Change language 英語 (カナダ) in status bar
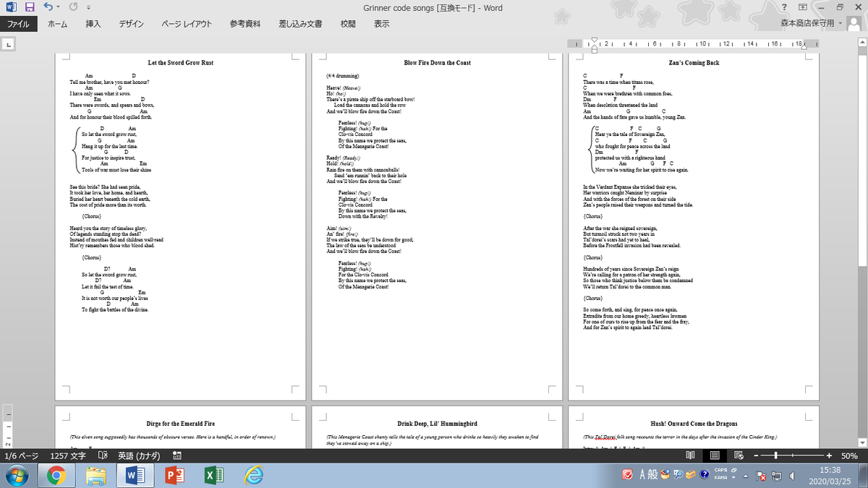The image size is (868, 488). tap(140, 456)
